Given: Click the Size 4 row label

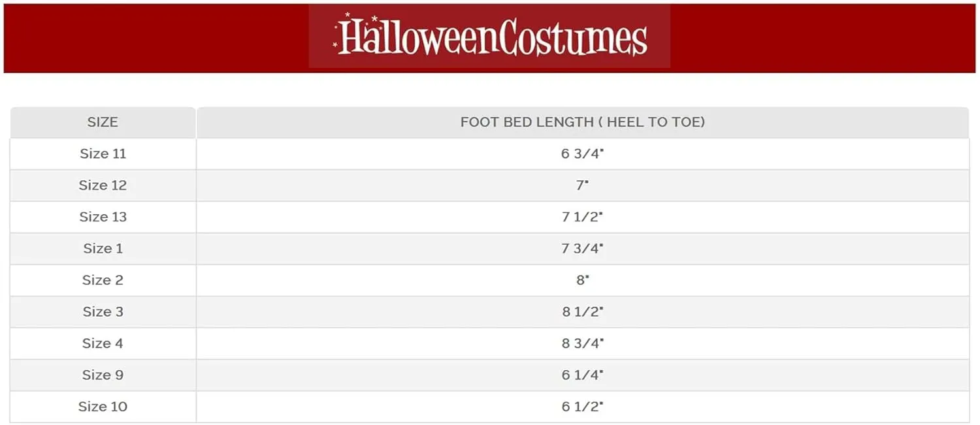Looking at the screenshot, I should pyautogui.click(x=103, y=343).
